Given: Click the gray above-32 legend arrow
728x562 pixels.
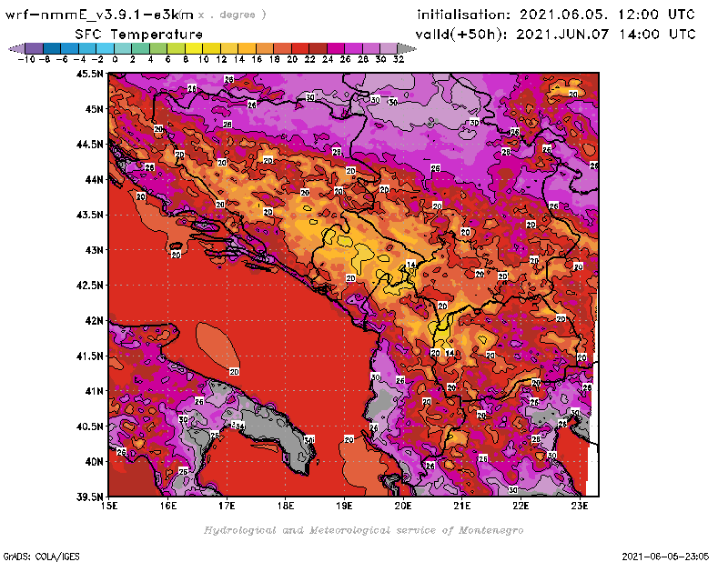Looking at the screenshot, I should pyautogui.click(x=407, y=48).
